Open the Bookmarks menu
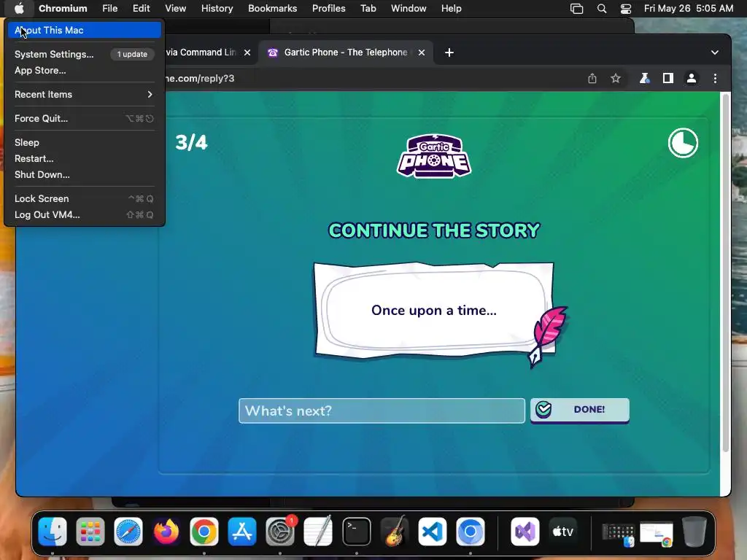The width and height of the screenshot is (747, 560). click(272, 8)
